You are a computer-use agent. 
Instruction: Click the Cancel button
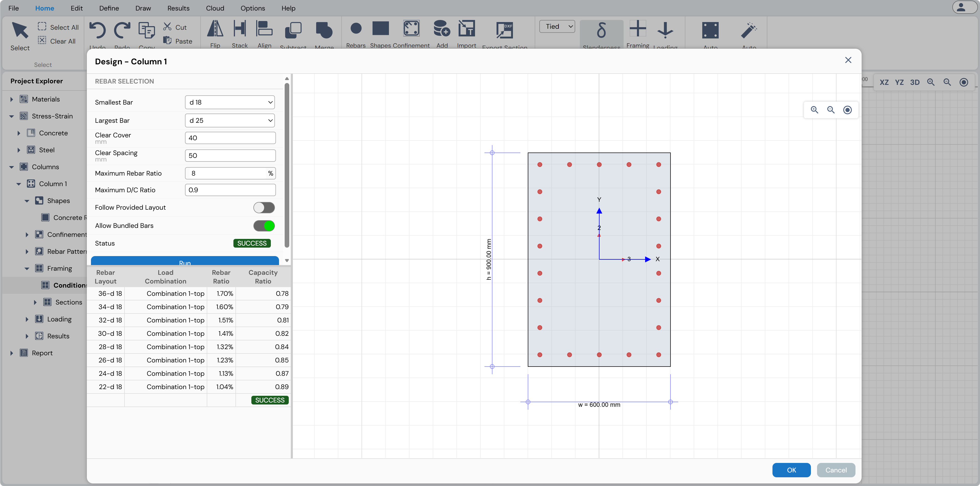836,470
